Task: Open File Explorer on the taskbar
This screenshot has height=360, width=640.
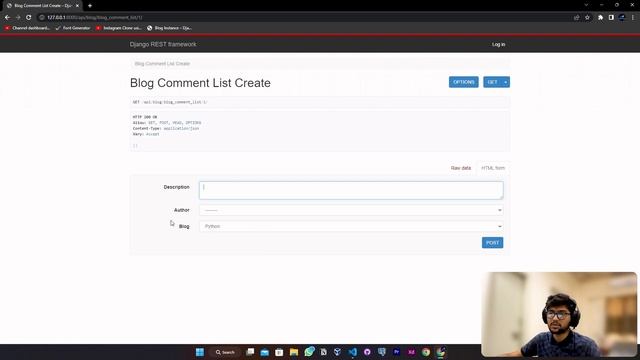Action: 294,352
